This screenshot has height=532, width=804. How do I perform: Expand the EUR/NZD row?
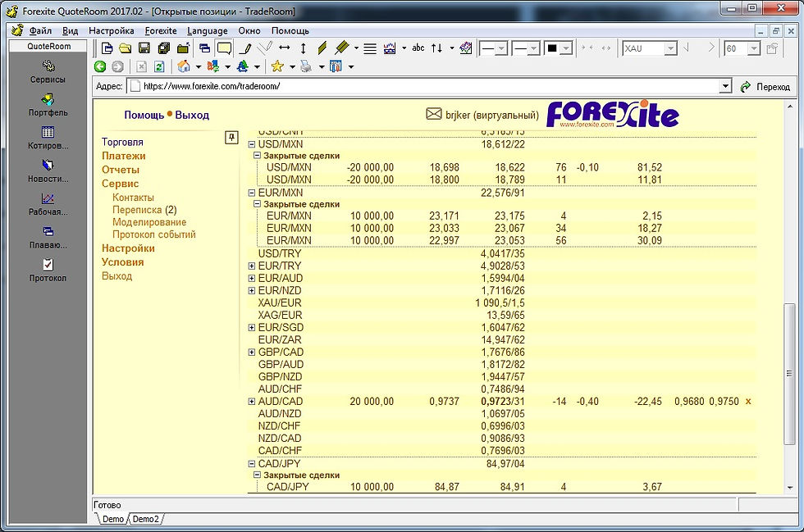point(252,291)
